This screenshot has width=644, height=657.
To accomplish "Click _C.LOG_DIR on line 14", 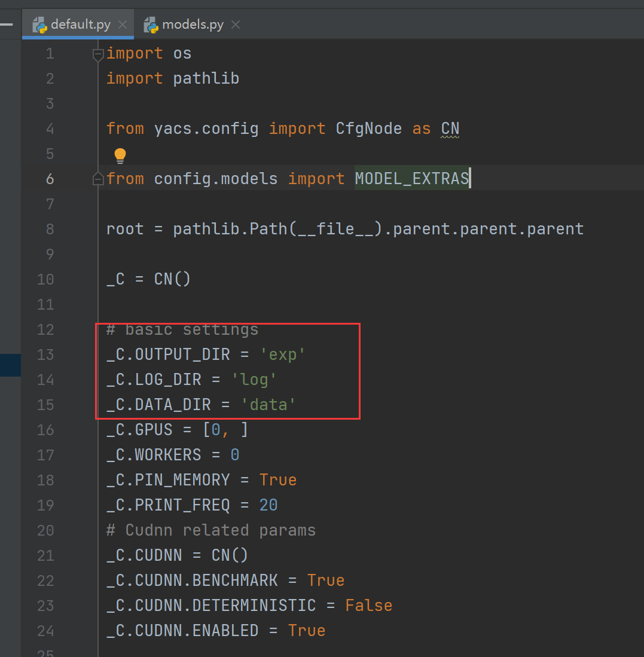I will [x=154, y=380].
